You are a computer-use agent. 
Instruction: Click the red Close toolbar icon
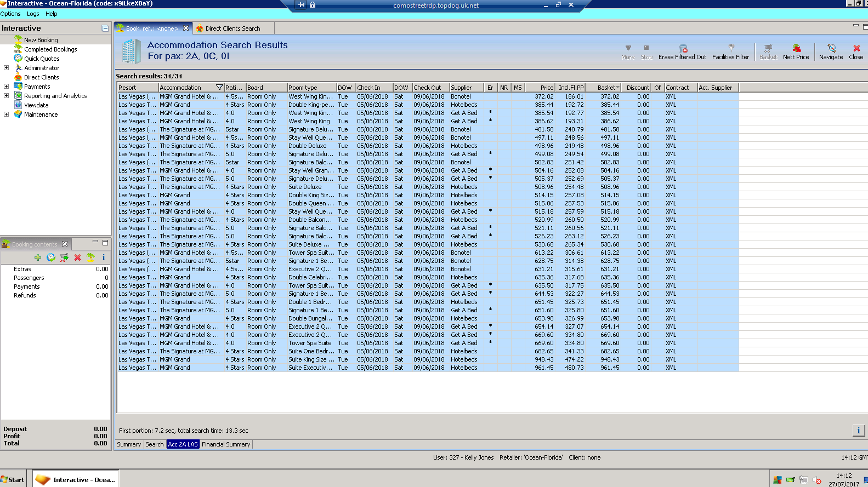[x=856, y=48]
